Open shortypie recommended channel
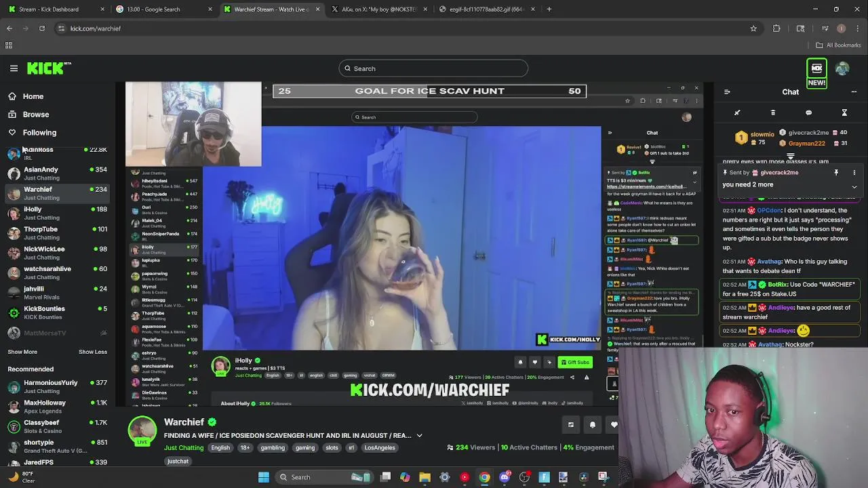 57,446
